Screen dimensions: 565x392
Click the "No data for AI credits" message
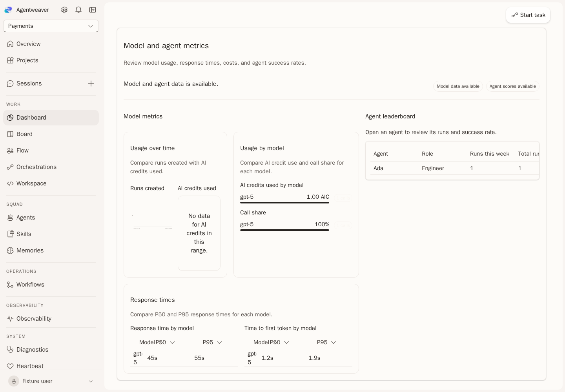pos(199,233)
